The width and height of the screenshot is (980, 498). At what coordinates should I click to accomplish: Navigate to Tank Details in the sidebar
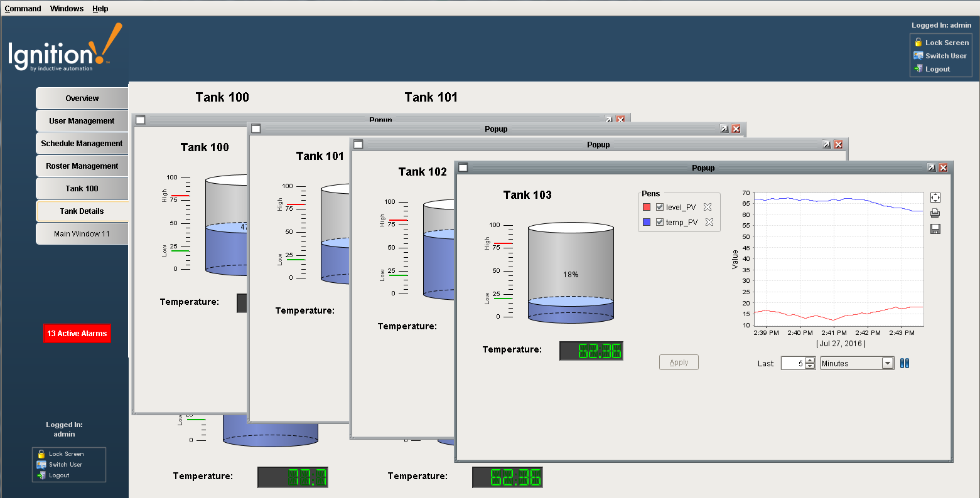(x=82, y=211)
